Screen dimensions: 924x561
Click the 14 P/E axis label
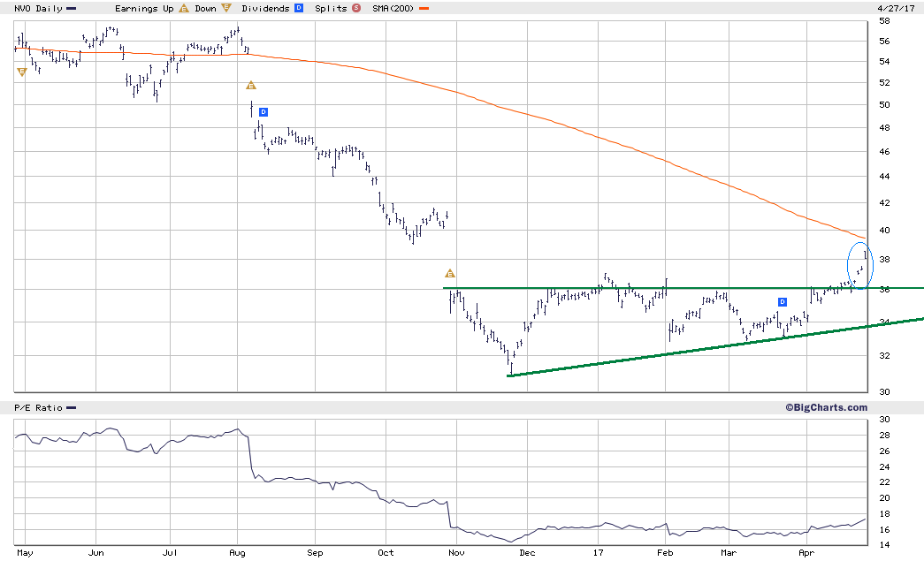coord(884,545)
